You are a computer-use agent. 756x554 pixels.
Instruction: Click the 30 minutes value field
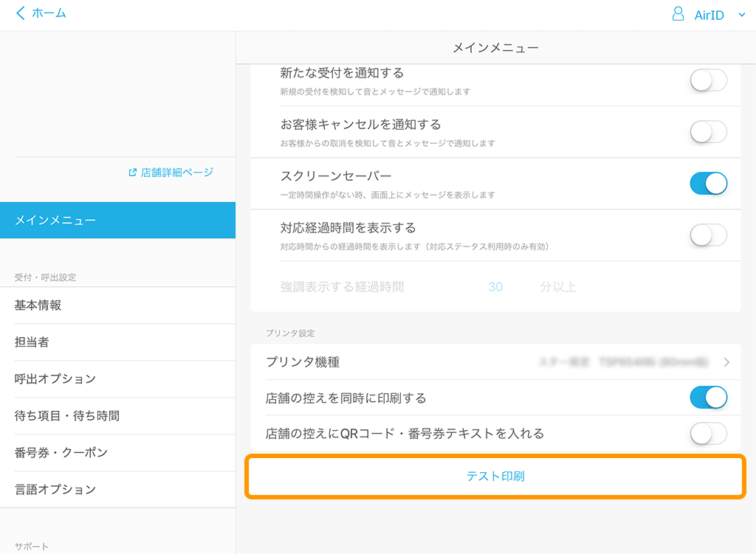click(x=495, y=287)
